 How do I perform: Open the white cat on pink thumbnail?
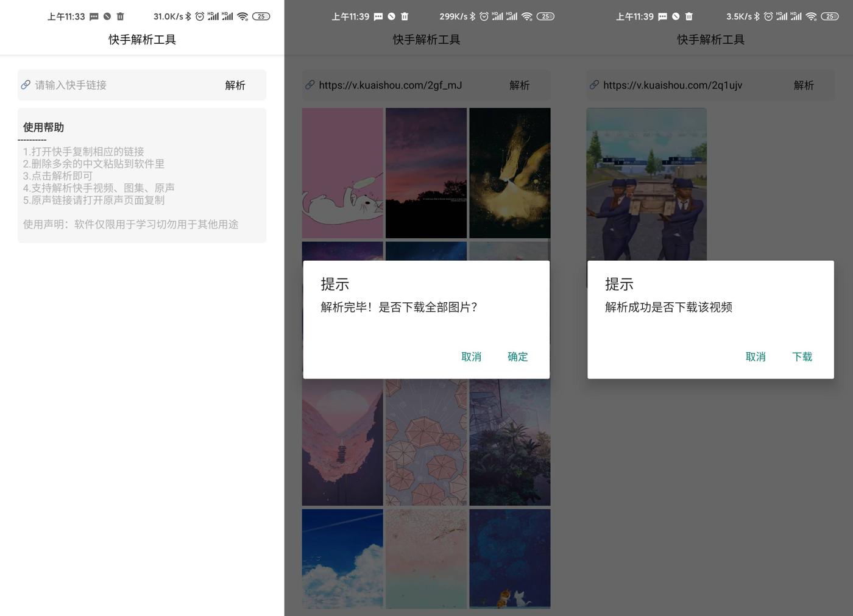click(x=342, y=173)
